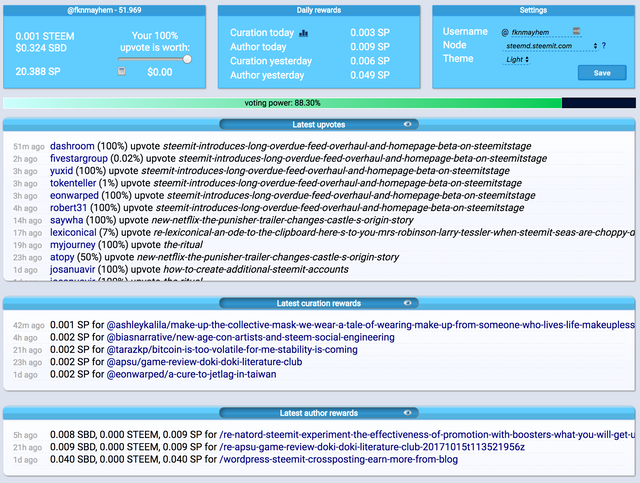Open the yuxid user link
Screen dimensions: 640x483
[61, 171]
